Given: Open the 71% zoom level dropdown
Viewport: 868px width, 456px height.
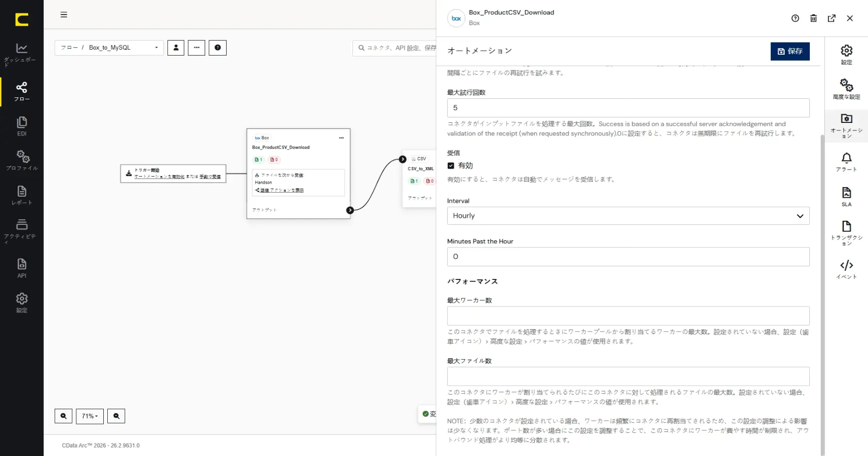Looking at the screenshot, I should pos(90,416).
